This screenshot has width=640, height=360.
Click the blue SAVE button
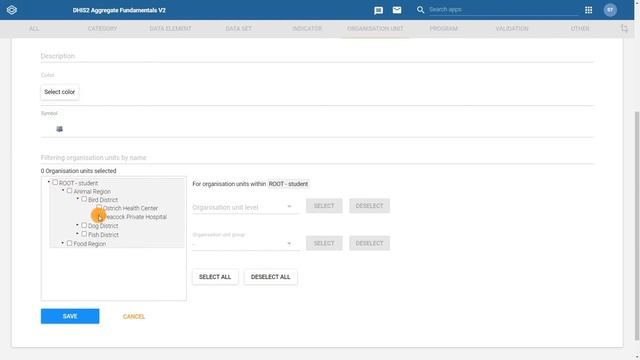click(x=70, y=316)
